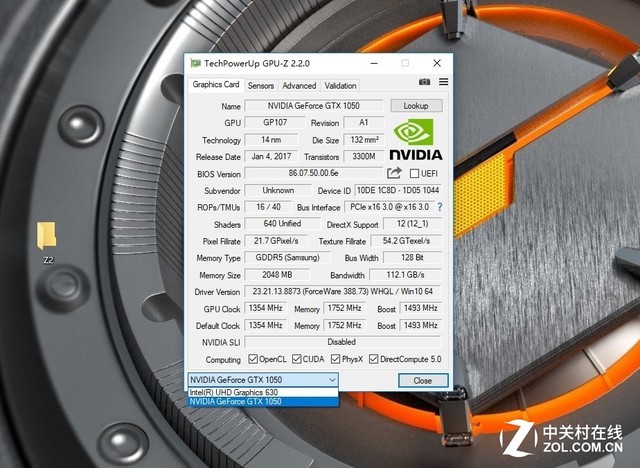This screenshot has height=468, width=640.
Task: Toggle the CUDA checkbox
Action: (x=297, y=359)
